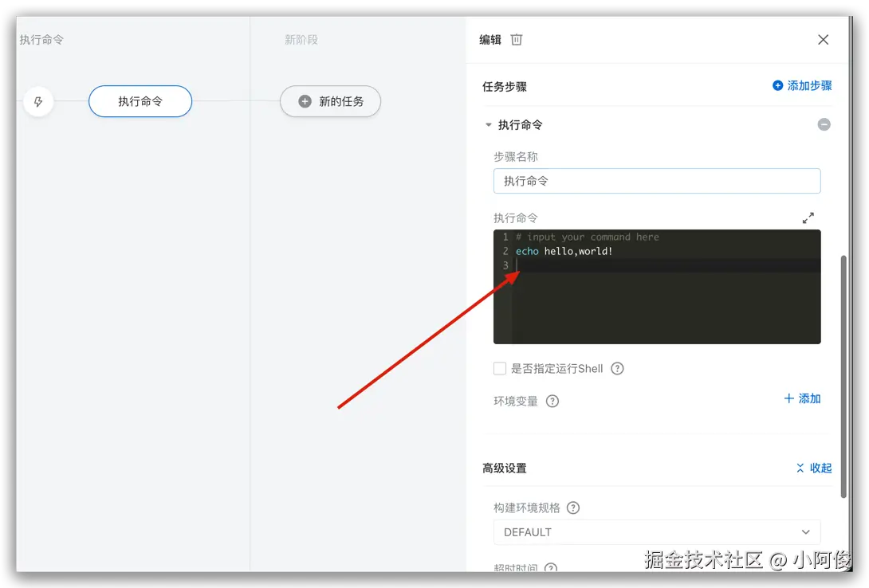
Task: Show help for 构建环境规格
Action: click(x=573, y=508)
